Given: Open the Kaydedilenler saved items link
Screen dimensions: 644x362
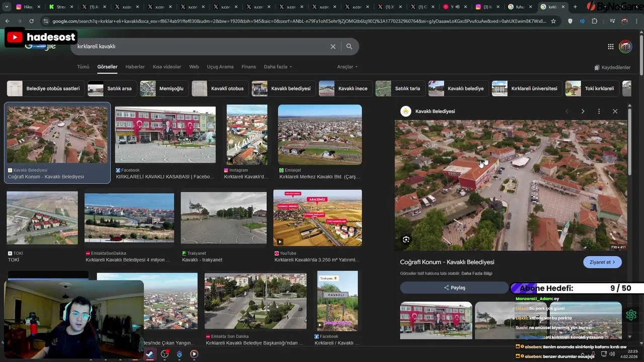Looking at the screenshot, I should (x=612, y=67).
